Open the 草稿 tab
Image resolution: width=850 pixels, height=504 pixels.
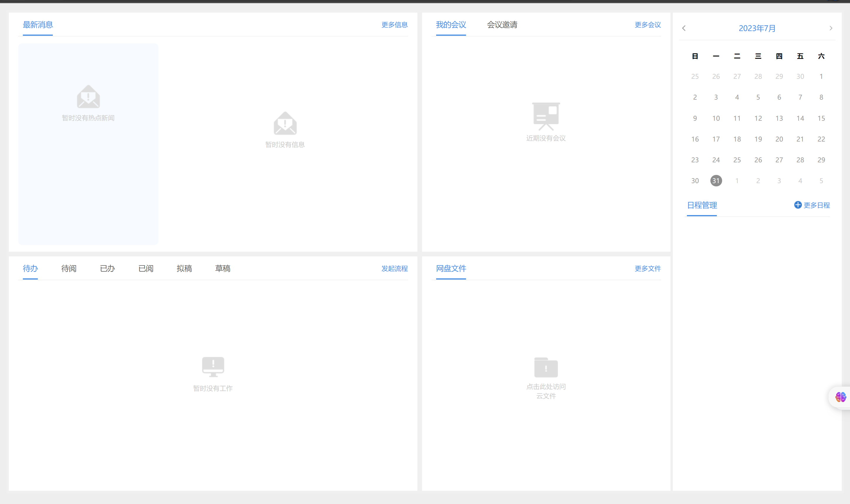[x=223, y=269]
